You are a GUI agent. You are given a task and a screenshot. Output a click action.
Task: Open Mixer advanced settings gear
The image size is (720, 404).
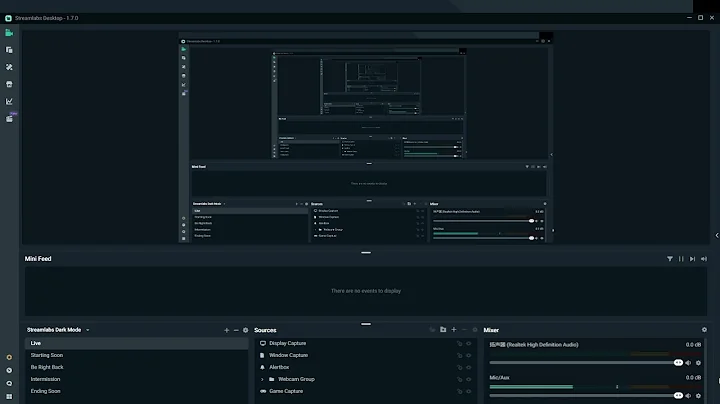click(704, 330)
